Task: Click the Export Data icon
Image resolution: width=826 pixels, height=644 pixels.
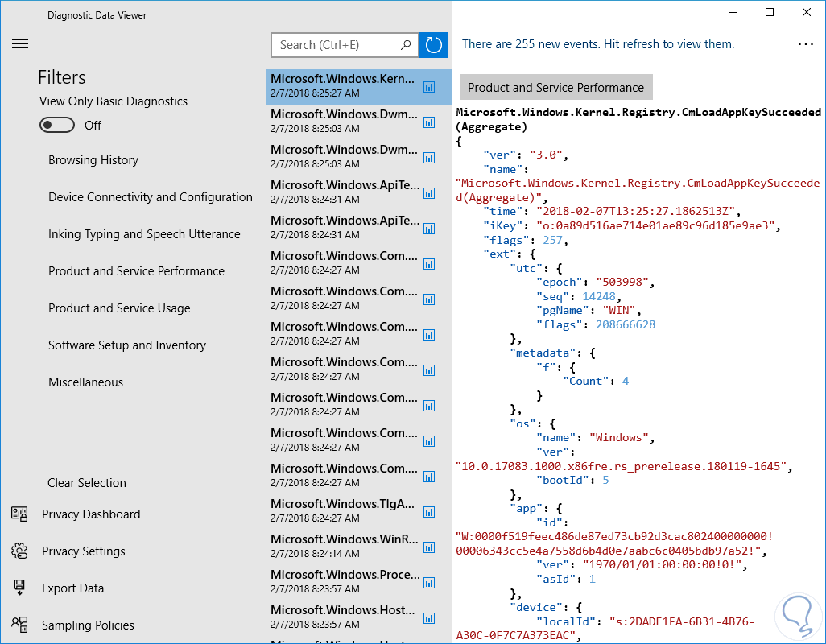Action: (x=19, y=588)
